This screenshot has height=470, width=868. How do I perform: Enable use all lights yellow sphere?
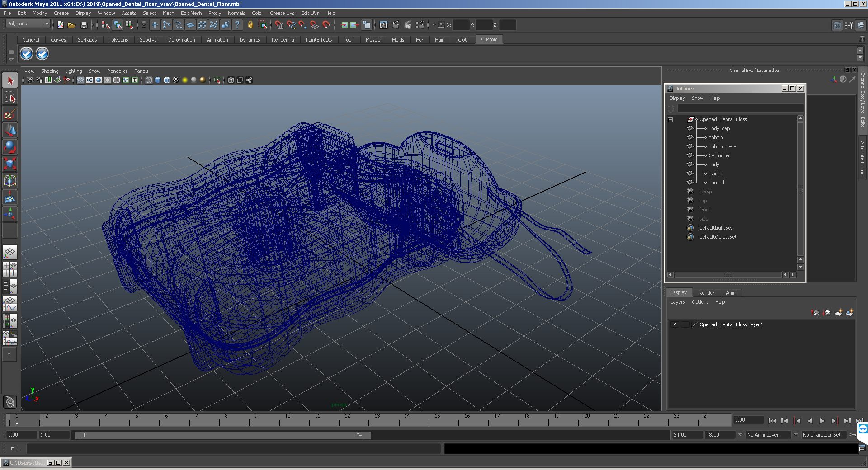click(185, 80)
